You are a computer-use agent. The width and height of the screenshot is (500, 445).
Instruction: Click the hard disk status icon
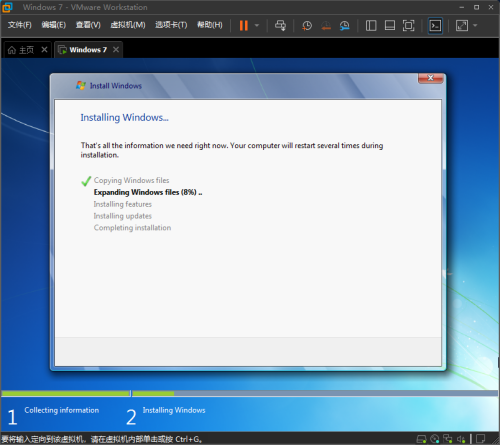[421, 439]
